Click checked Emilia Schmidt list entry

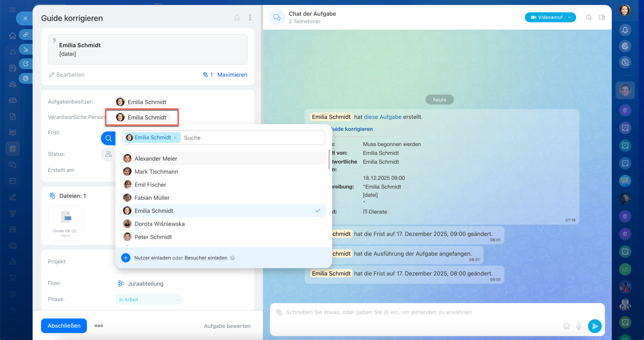(x=223, y=211)
